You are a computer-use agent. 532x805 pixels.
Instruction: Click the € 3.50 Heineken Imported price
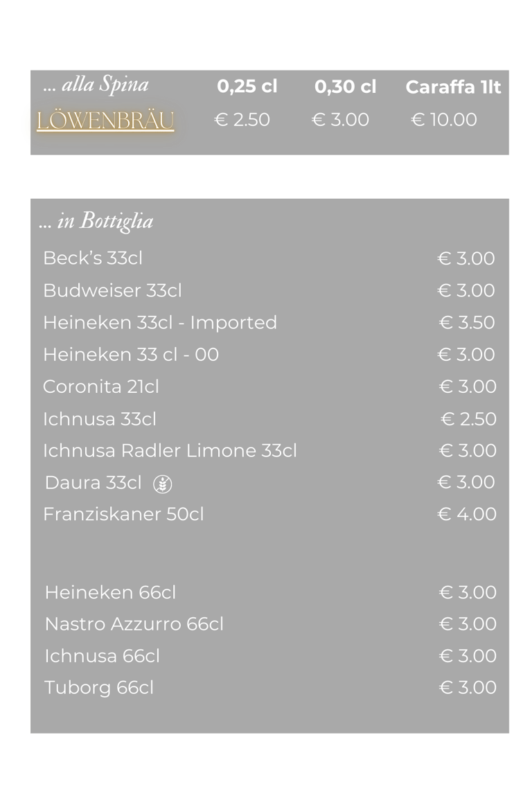[x=468, y=322]
